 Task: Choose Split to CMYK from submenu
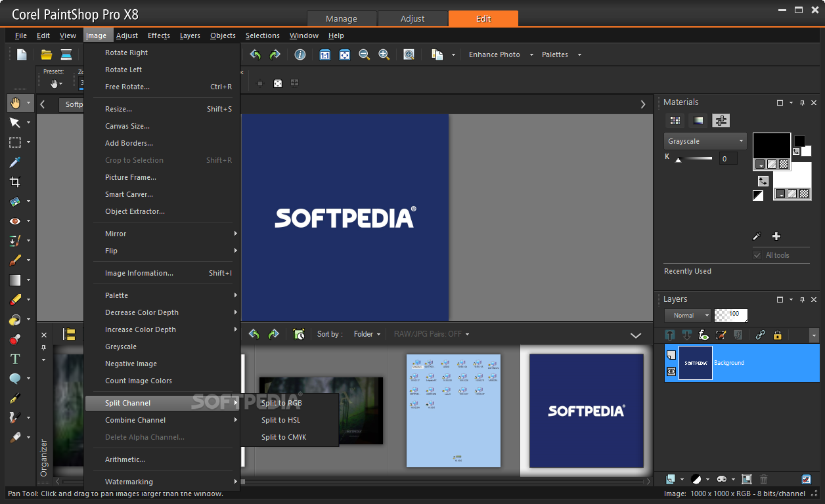click(x=284, y=437)
